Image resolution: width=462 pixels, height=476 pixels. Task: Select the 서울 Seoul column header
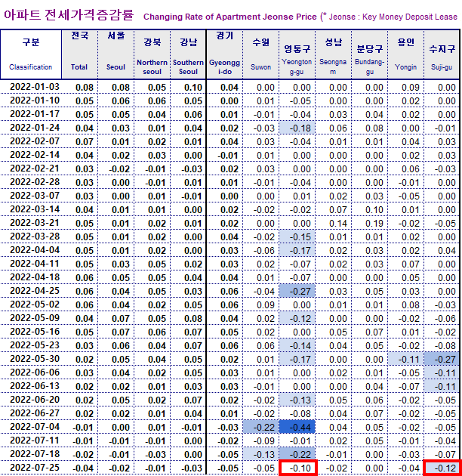click(116, 54)
